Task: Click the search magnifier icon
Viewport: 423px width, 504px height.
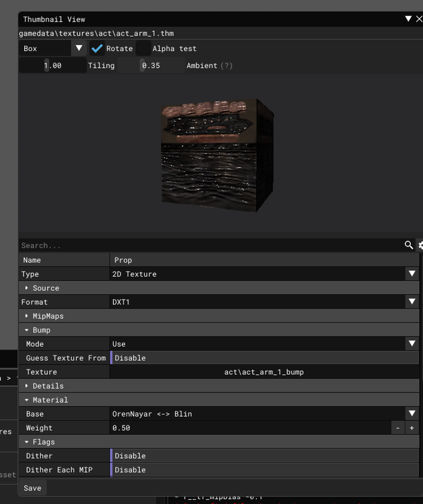Action: (408, 245)
